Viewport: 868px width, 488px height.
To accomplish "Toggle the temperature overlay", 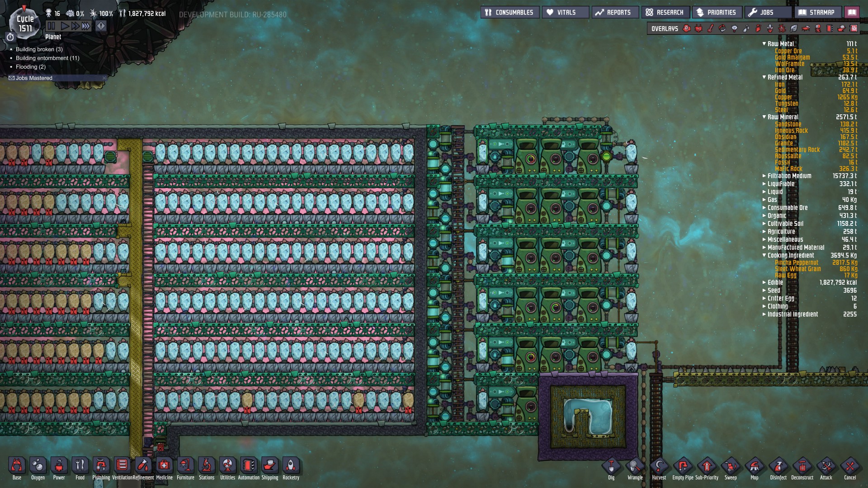I will pyautogui.click(x=711, y=28).
